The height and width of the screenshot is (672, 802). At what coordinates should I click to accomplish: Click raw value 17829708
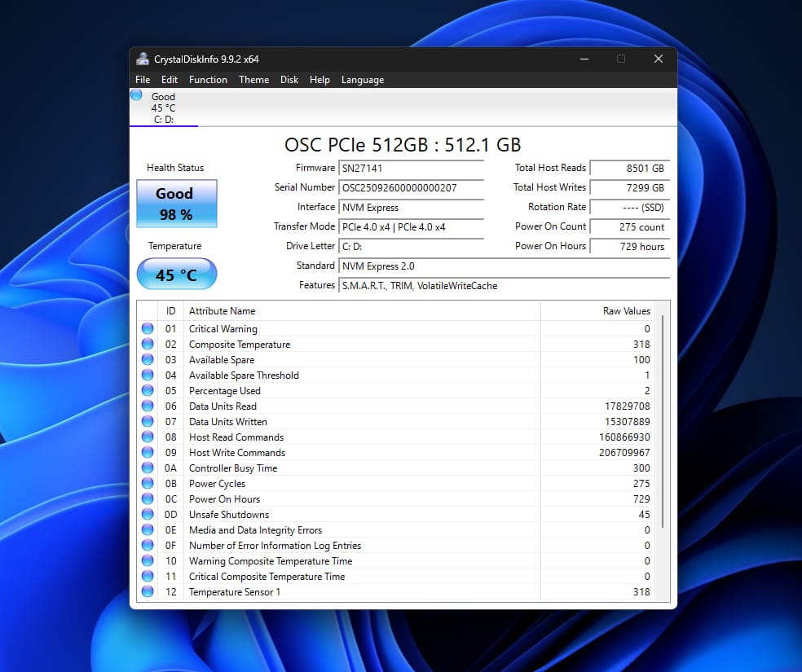pyautogui.click(x=627, y=406)
